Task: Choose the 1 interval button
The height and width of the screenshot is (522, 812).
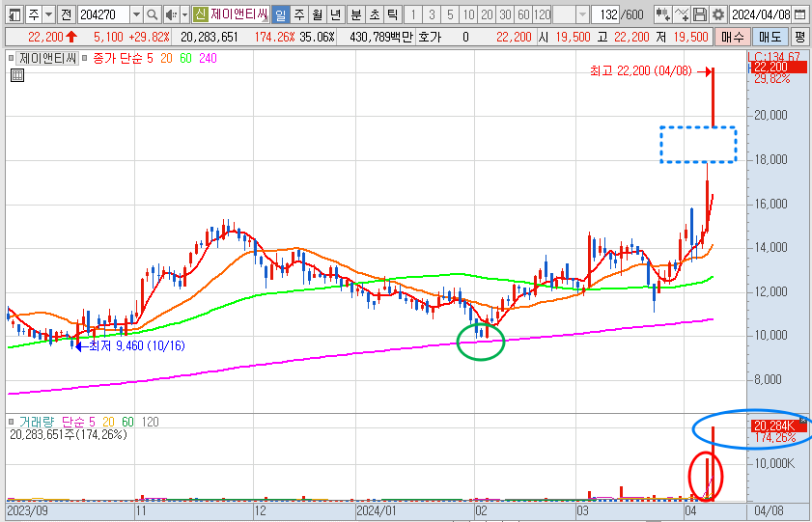Action: [x=412, y=14]
